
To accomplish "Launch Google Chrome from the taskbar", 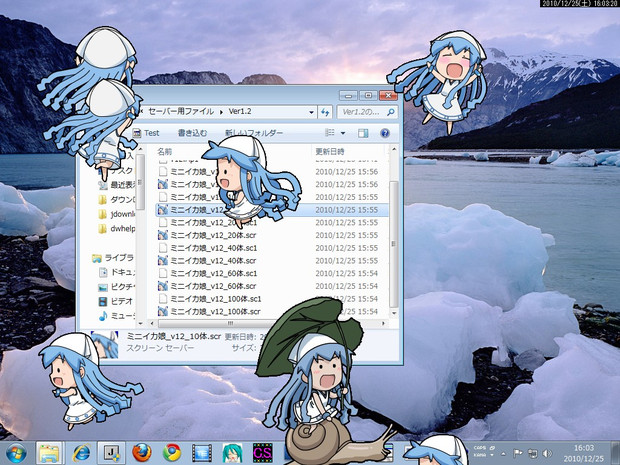I will [172, 453].
